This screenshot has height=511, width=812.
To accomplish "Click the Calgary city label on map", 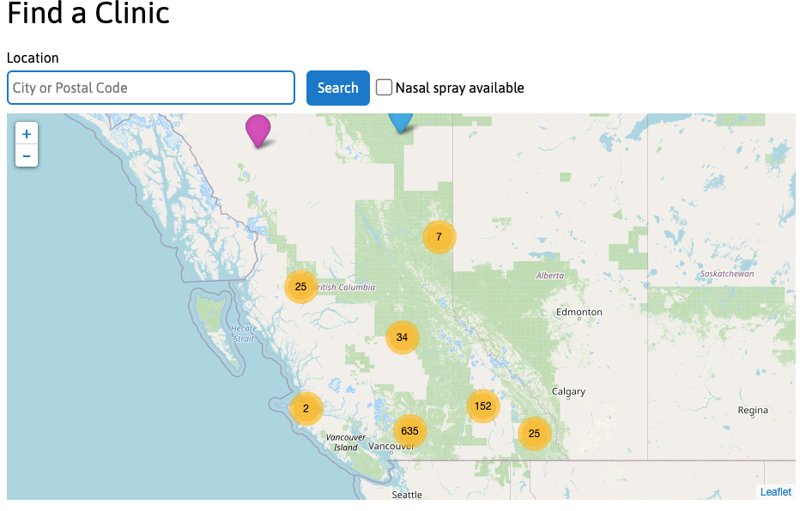I will pos(568,392).
